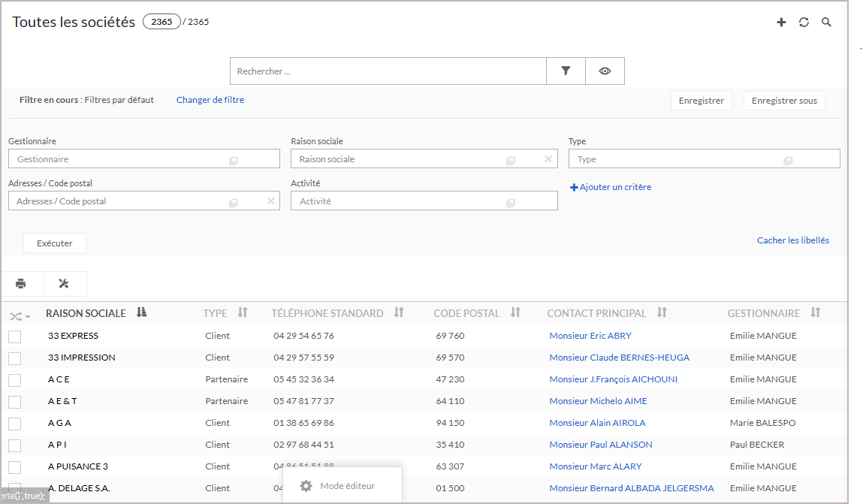Click the refresh icon in the header
This screenshot has width=863, height=504.
click(x=804, y=23)
